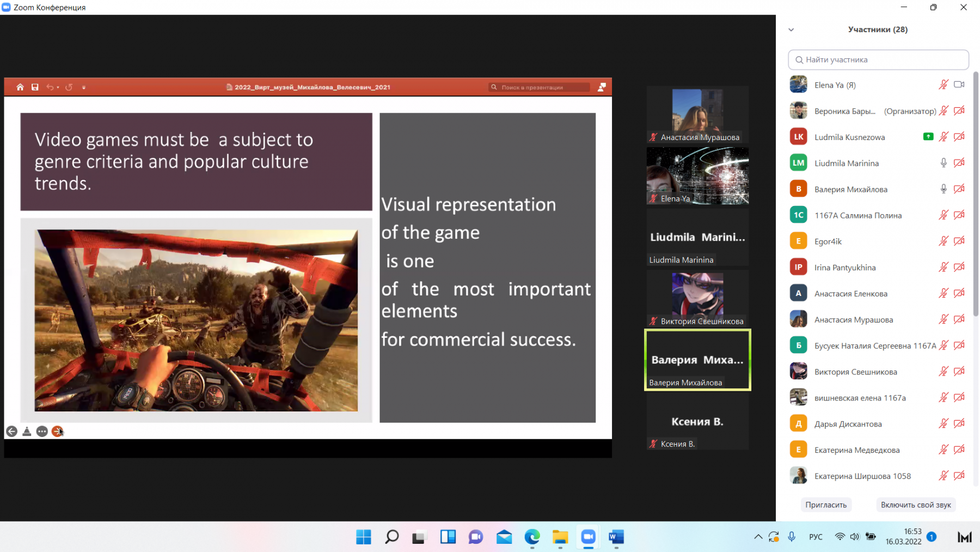Image resolution: width=980 pixels, height=552 pixels.
Task: Open Chat icon on taskbar
Action: [x=476, y=537]
